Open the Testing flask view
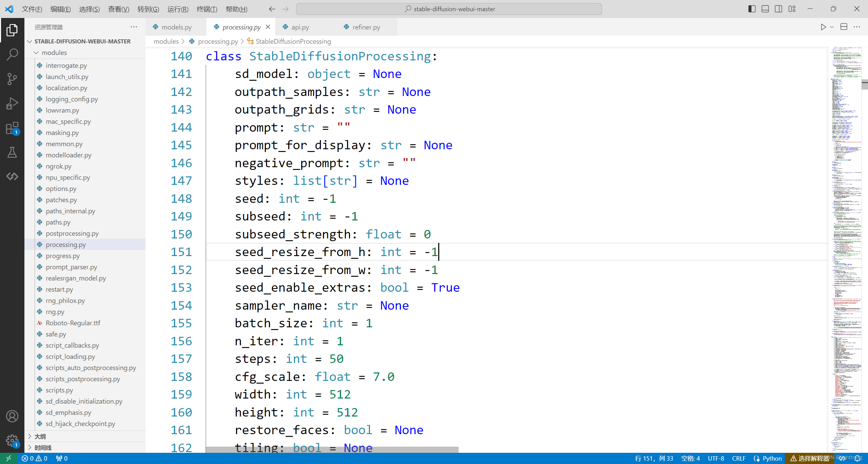This screenshot has width=868, height=464. pyautogui.click(x=12, y=153)
